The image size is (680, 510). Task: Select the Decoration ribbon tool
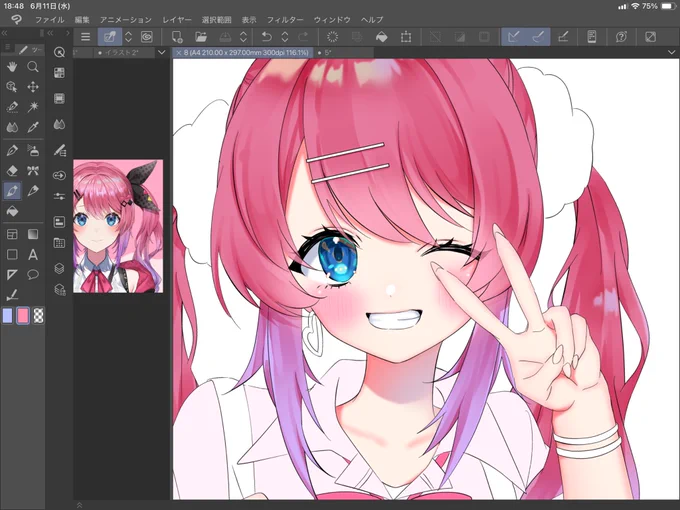pyautogui.click(x=33, y=170)
